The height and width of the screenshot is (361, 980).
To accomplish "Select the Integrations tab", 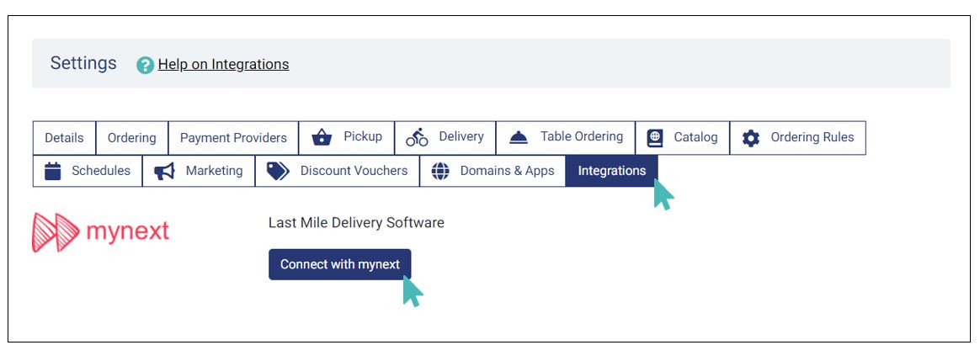I will (612, 171).
